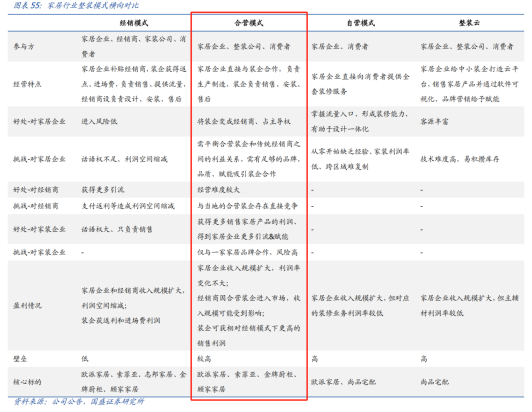Select the 盈利情况 cell in the 自营模式 column

click(360, 305)
